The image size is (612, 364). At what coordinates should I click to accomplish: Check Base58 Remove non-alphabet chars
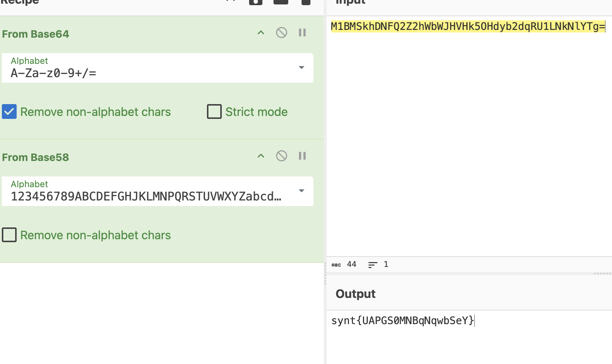pos(9,235)
